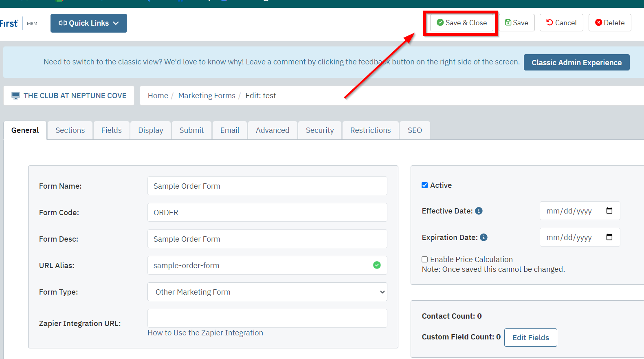
Task: Focus the Effective Date field
Action: pos(580,211)
